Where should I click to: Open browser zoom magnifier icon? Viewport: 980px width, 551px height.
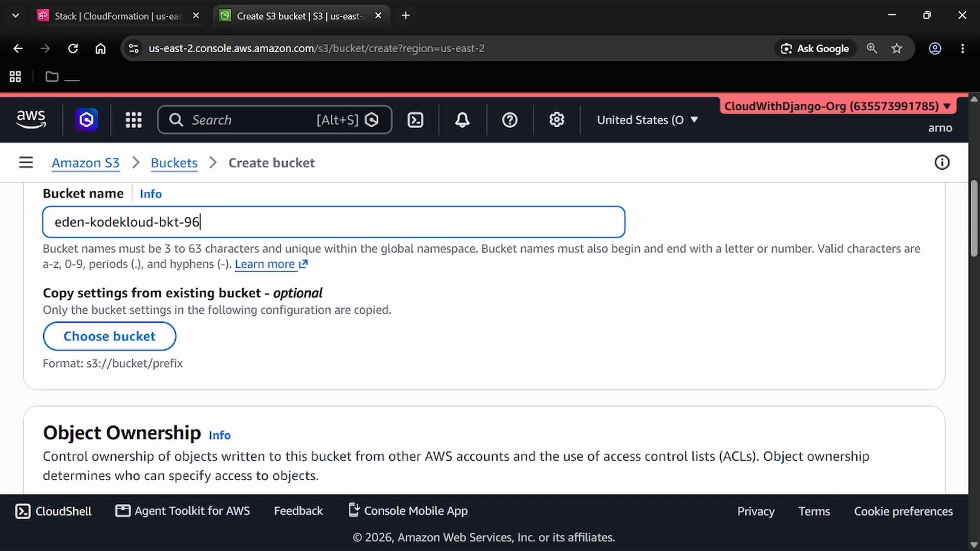click(x=872, y=48)
